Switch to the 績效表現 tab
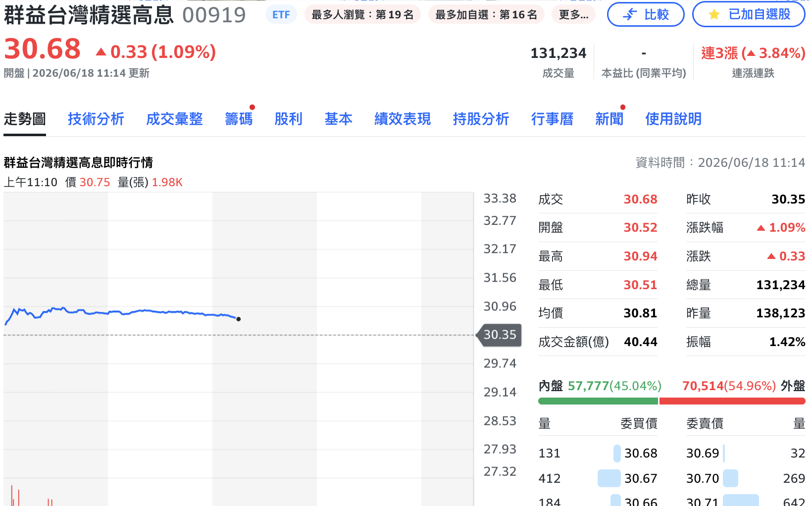 [403, 119]
